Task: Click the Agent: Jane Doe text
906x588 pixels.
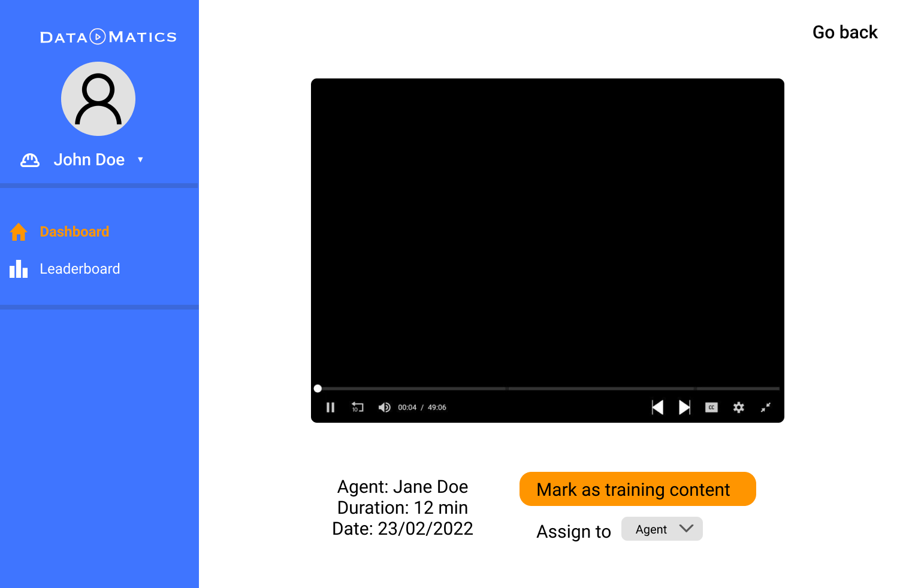Action: tap(403, 487)
